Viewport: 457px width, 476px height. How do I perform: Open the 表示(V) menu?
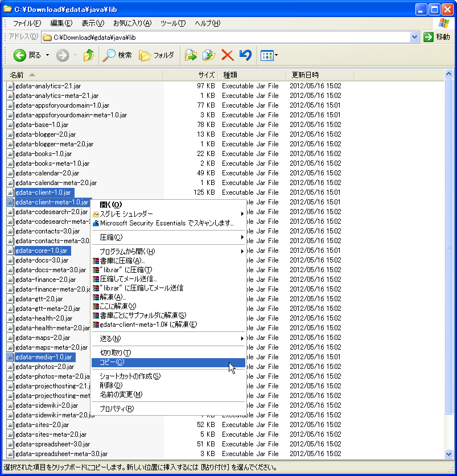93,23
